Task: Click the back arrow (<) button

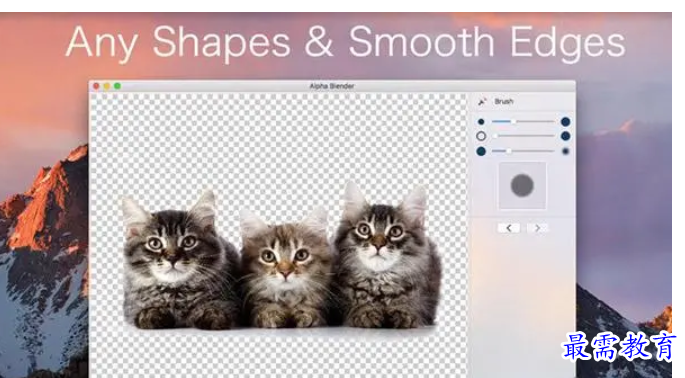Action: 509,228
